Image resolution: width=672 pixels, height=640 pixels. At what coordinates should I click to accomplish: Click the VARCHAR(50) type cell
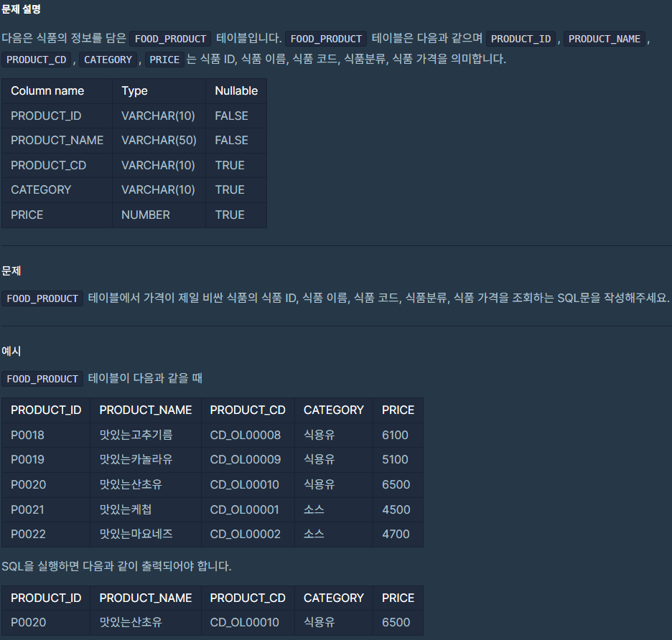[x=159, y=141]
